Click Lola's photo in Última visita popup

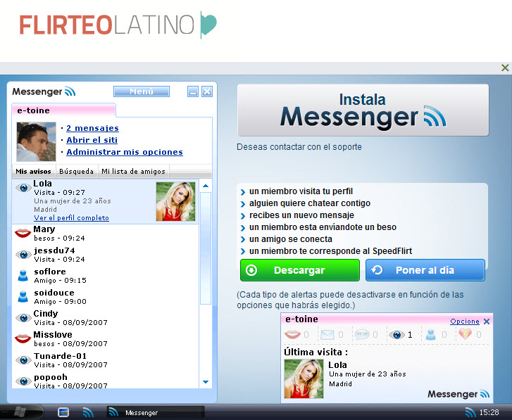(x=304, y=379)
